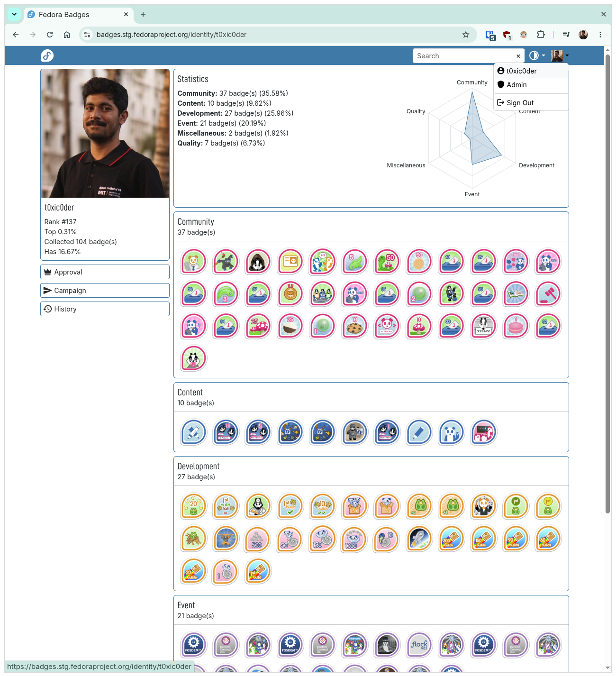
Task: Click the "1st build fail" badge
Action: click(226, 506)
